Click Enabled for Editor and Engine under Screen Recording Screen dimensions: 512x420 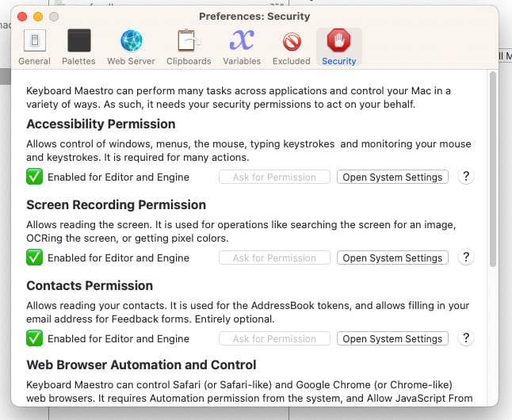119,258
